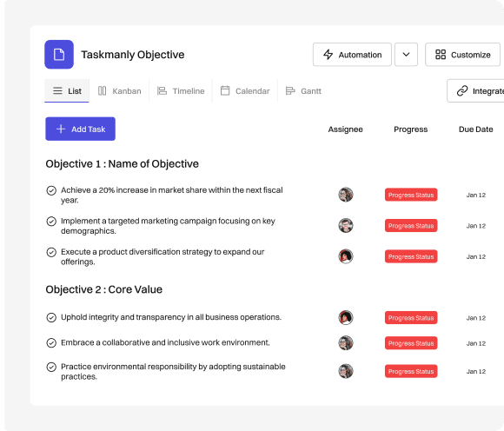The image size is (504, 431).
Task: Toggle checkmark for targeted marketing campaign task
Action: (x=51, y=221)
